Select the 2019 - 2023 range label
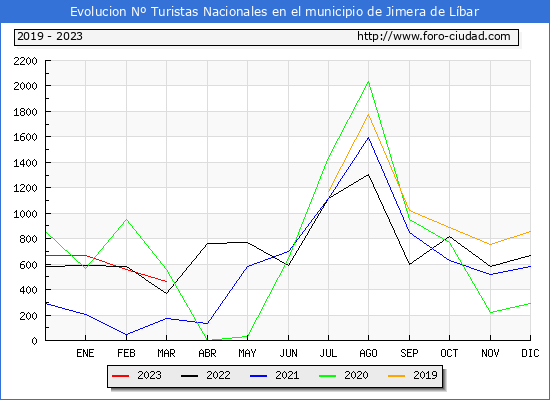This screenshot has width=550, height=400. (50, 36)
